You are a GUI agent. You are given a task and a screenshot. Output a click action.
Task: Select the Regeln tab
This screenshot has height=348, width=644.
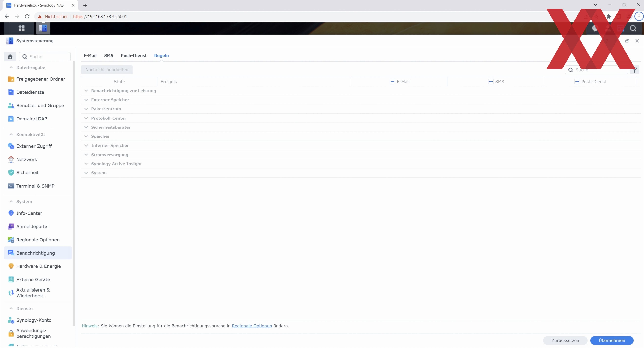click(x=162, y=56)
